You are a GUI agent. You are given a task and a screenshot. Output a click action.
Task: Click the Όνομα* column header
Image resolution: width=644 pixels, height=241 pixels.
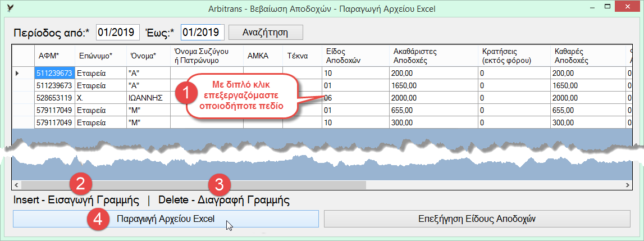[x=148, y=56]
